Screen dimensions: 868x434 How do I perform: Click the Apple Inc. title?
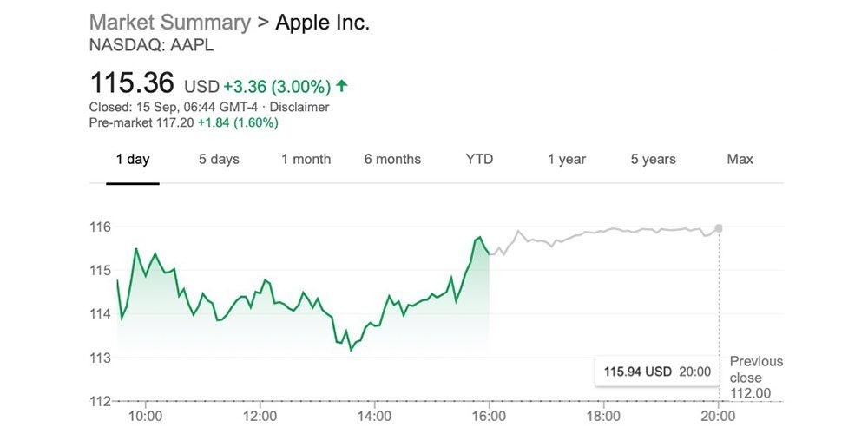(x=322, y=23)
